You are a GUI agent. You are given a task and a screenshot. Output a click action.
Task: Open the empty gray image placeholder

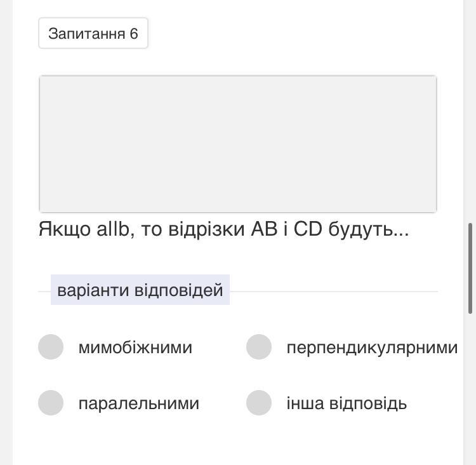coord(237,144)
